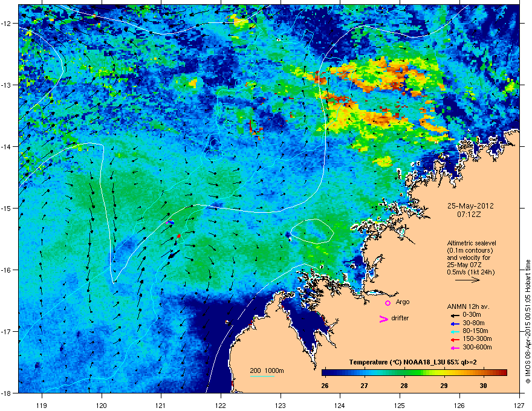Image resolution: width=532 pixels, height=411 pixels.
Task: Click the 'drifter' legend label
Action: point(400,318)
